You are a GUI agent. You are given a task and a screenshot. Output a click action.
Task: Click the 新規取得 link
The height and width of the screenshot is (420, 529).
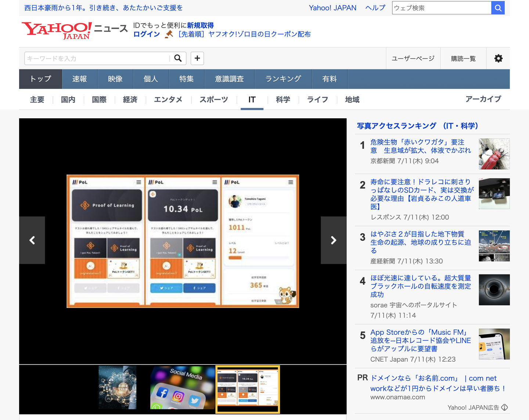click(x=200, y=25)
